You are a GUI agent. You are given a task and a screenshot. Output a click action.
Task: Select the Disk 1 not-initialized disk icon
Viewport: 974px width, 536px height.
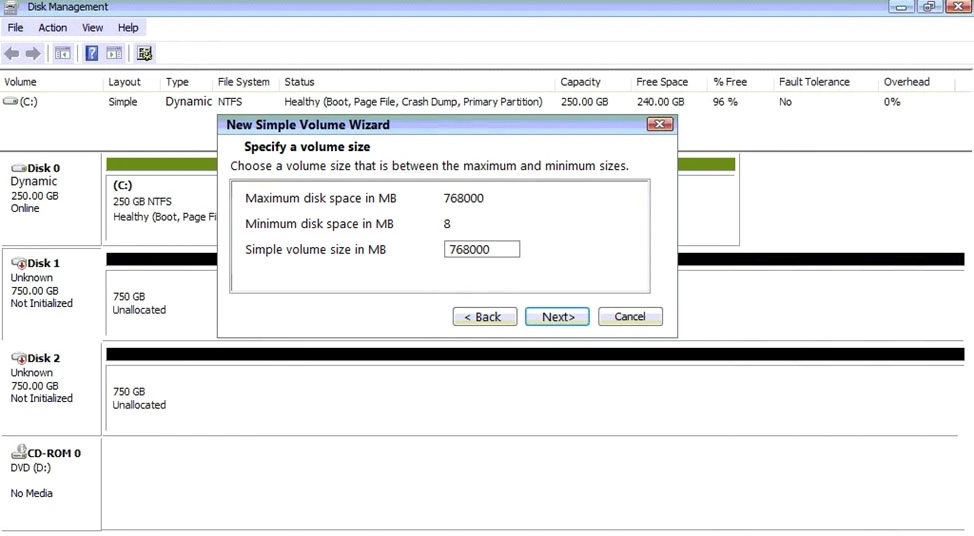coord(18,263)
